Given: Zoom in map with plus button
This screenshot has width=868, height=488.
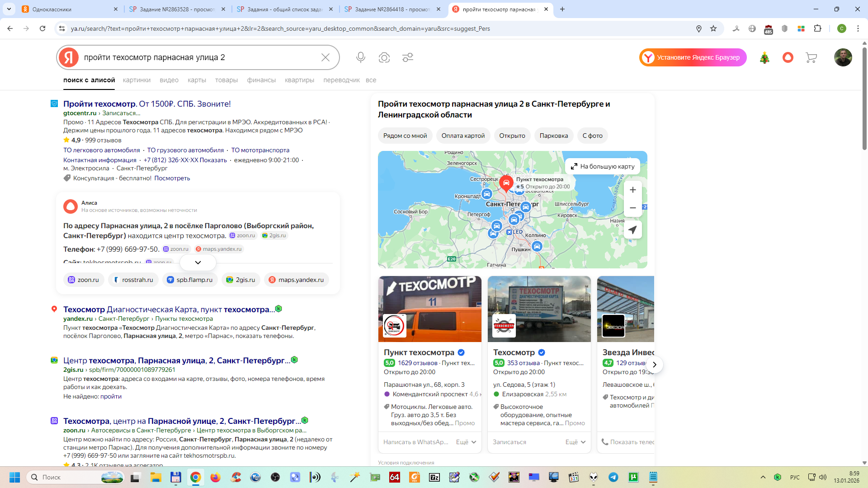Looking at the screenshot, I should [x=632, y=190].
